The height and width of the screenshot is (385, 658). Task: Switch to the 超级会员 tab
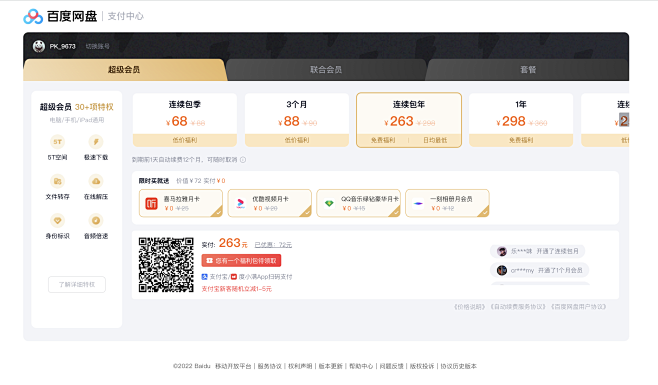(124, 70)
